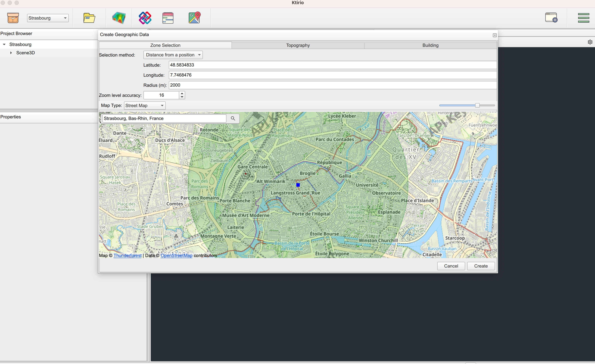Click the blue position marker on map
Viewport: 595px width, 364px height.
coord(298,185)
